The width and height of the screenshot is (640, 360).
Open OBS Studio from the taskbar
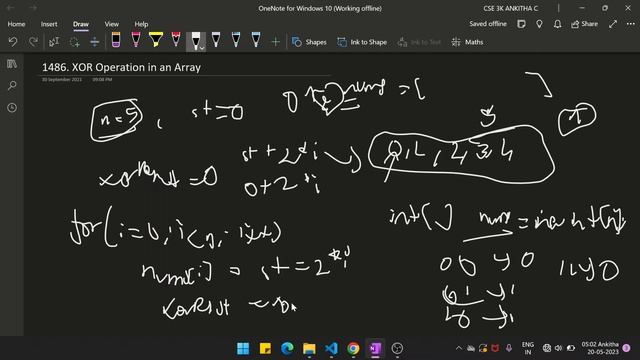coord(397,348)
